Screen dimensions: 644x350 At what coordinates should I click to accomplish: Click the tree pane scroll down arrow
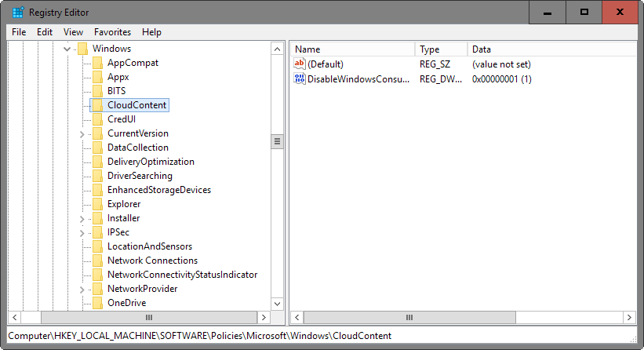[x=277, y=303]
